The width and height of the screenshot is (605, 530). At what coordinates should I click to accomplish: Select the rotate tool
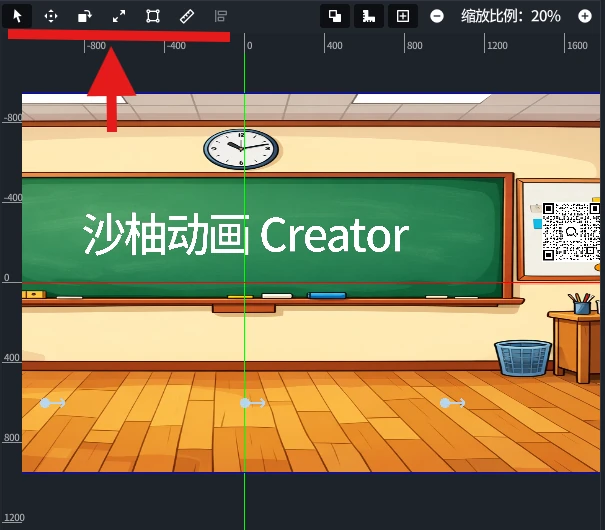point(84,16)
